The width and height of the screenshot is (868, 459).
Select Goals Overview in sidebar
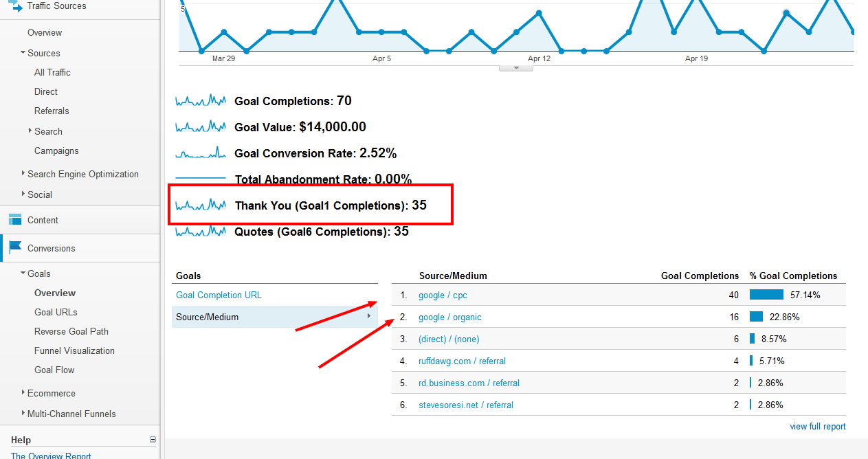55,293
